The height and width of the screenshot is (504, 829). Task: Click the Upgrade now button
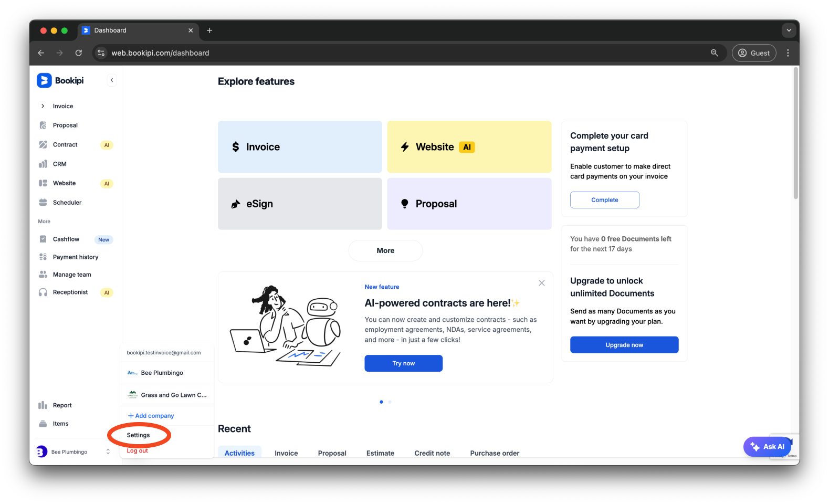click(624, 345)
